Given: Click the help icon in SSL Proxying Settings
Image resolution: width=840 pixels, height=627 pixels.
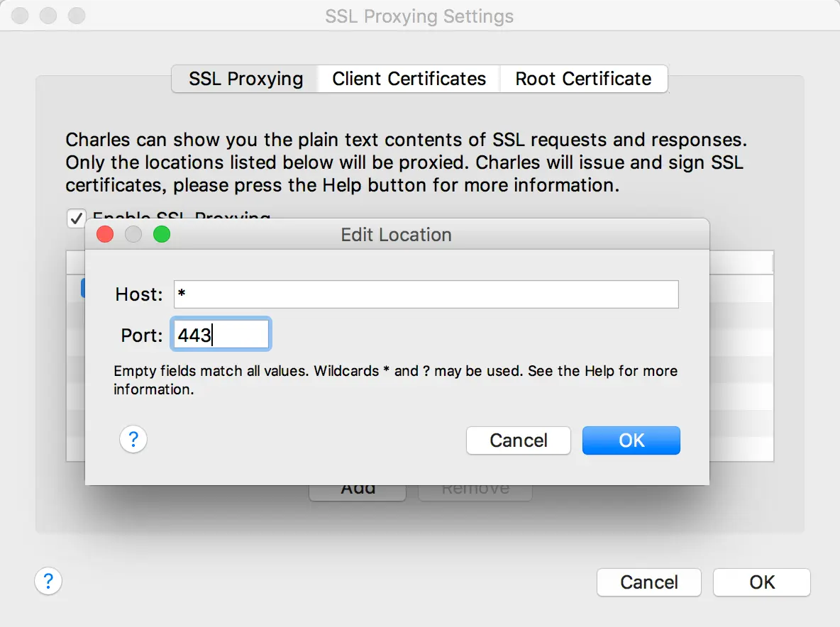Looking at the screenshot, I should point(48,581).
